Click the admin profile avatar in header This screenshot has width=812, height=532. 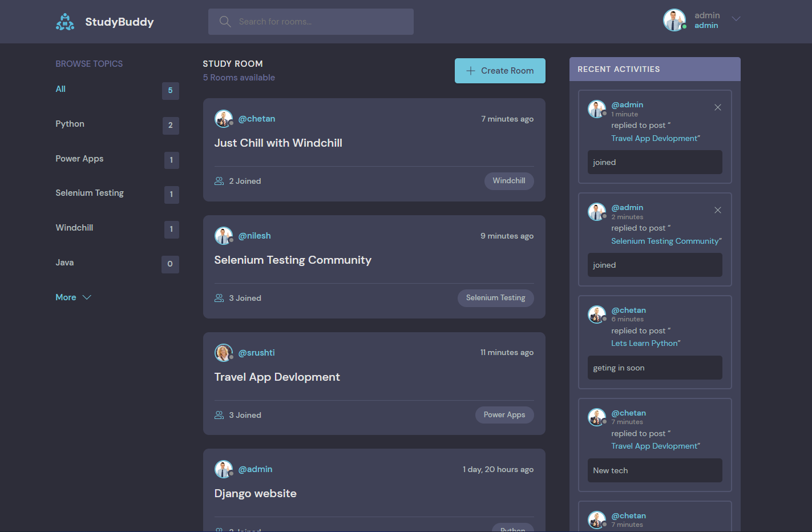pyautogui.click(x=674, y=19)
